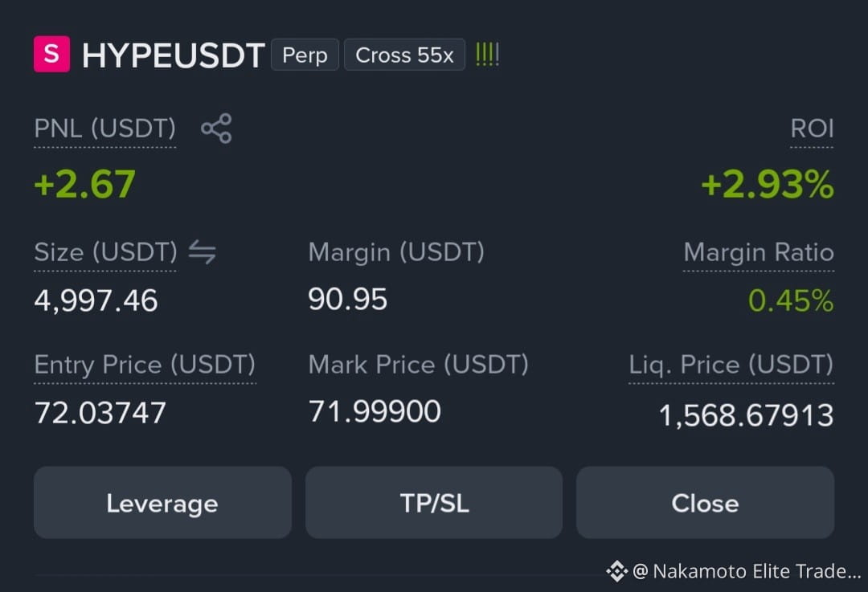Tap the Size (USDT) label
Viewport: 868px width, 592px height.
(106, 252)
